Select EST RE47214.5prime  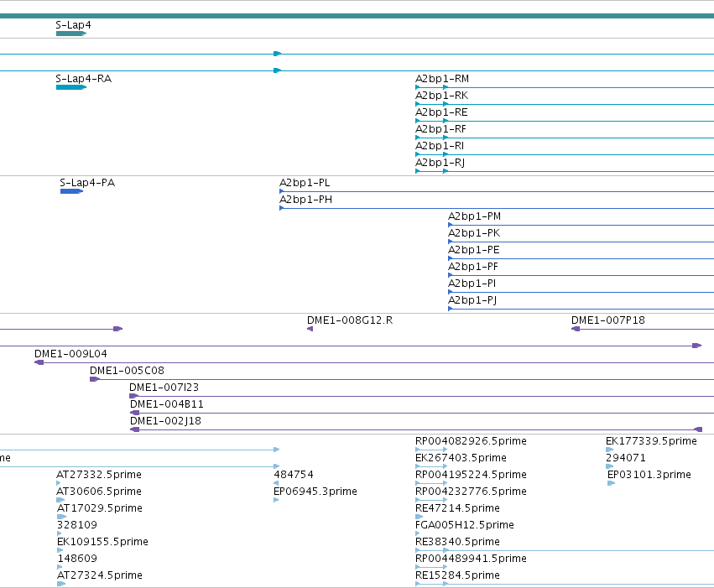pos(457,509)
